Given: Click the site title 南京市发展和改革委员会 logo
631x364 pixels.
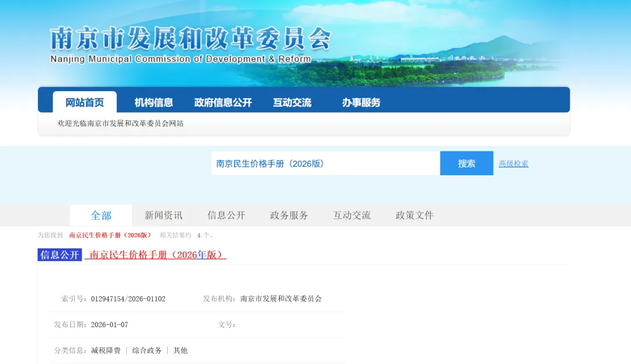Looking at the screenshot, I should [190, 39].
